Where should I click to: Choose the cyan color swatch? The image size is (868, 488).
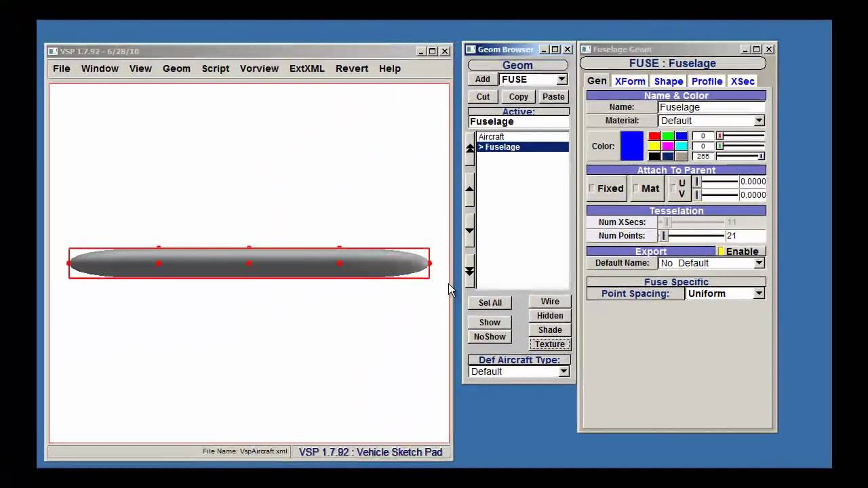[682, 146]
